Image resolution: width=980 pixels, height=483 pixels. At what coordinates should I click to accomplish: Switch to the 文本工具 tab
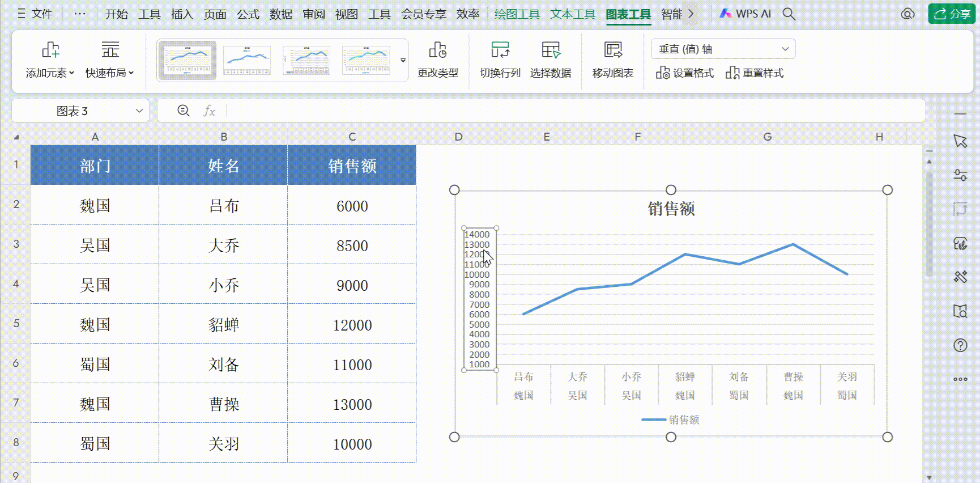(572, 14)
